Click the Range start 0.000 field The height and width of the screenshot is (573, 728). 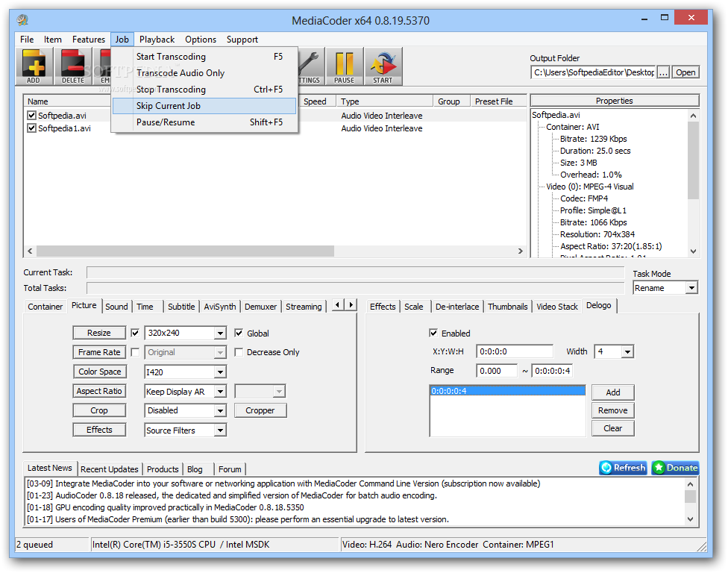[x=497, y=371]
